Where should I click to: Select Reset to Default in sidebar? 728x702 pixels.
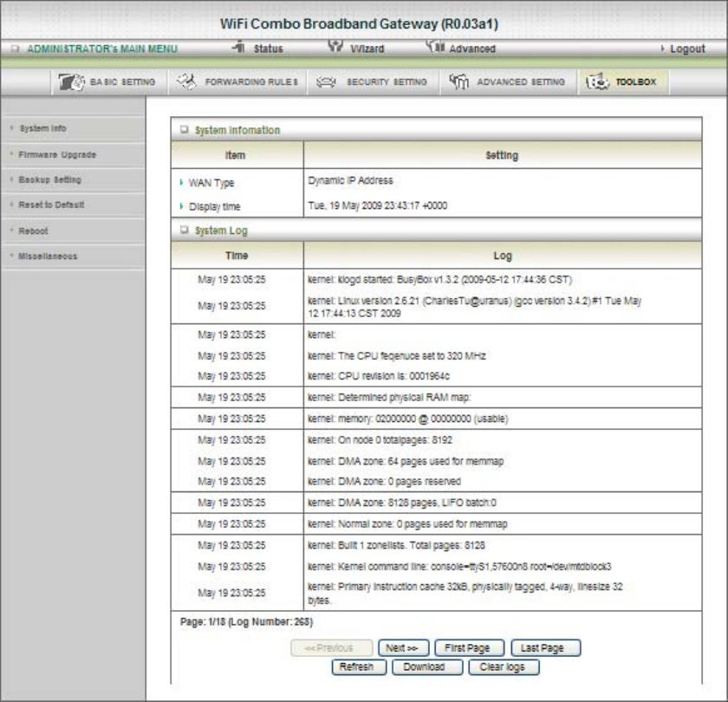click(x=51, y=205)
